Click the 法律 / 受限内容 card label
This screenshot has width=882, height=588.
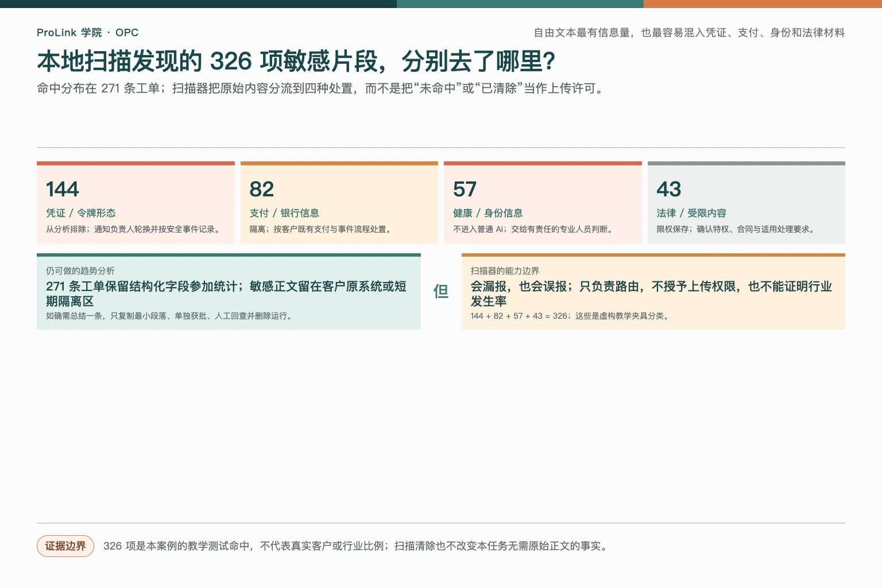coord(691,213)
